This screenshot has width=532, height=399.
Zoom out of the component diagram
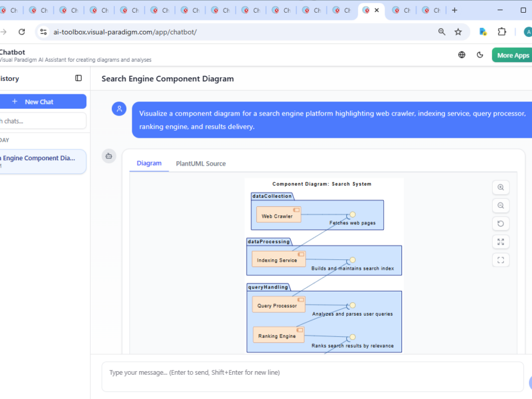(501, 206)
